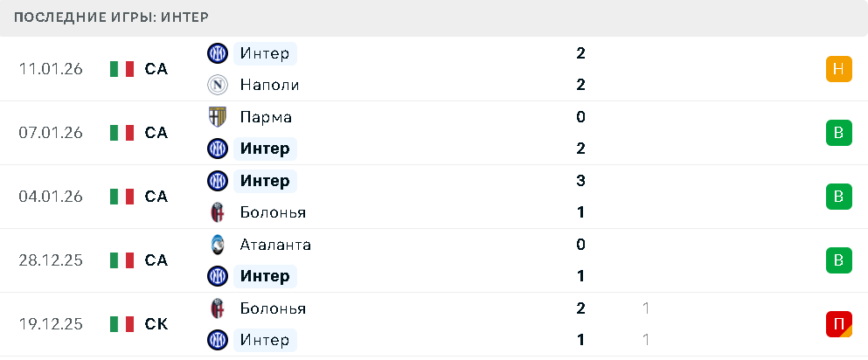Viewport: 868px width, 360px height.
Task: Click the Napoli club logo icon
Action: tap(217, 85)
